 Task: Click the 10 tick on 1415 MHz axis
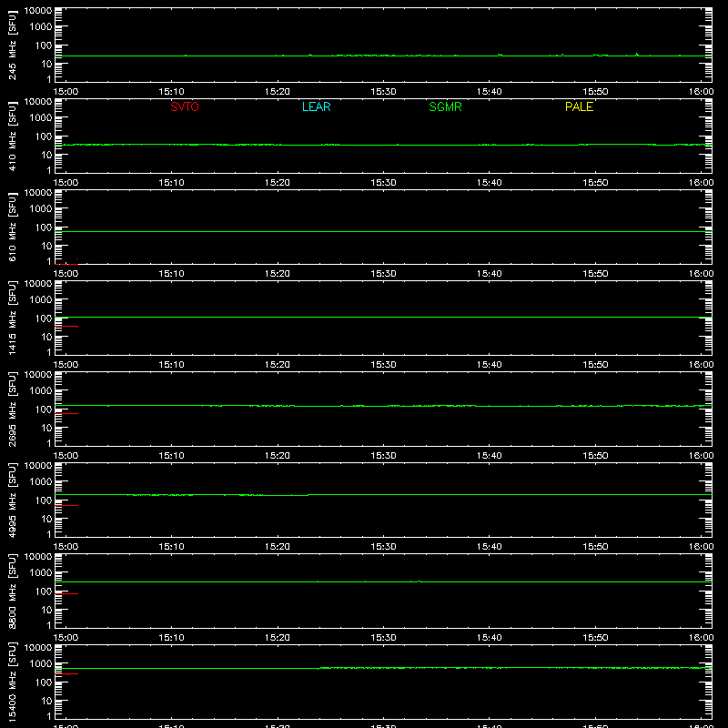pyautogui.click(x=46, y=337)
